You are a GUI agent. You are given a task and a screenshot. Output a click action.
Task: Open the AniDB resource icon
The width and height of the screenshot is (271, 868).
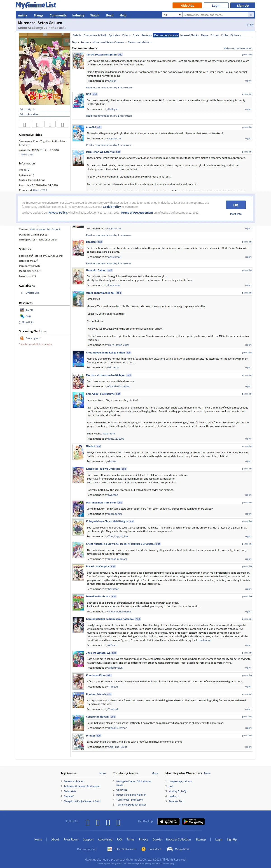[x=22, y=310]
